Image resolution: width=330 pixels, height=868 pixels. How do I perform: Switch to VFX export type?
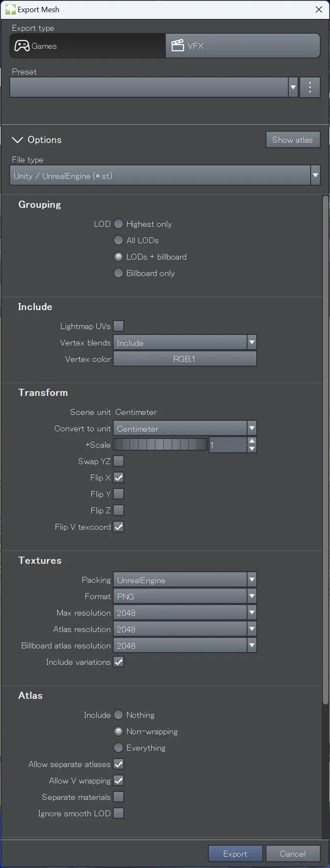[x=243, y=46]
